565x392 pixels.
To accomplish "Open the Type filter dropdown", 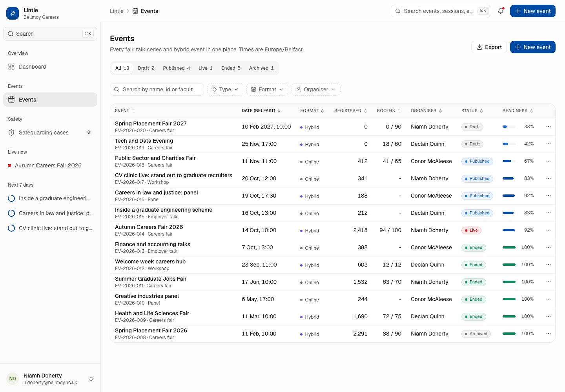I will point(225,89).
